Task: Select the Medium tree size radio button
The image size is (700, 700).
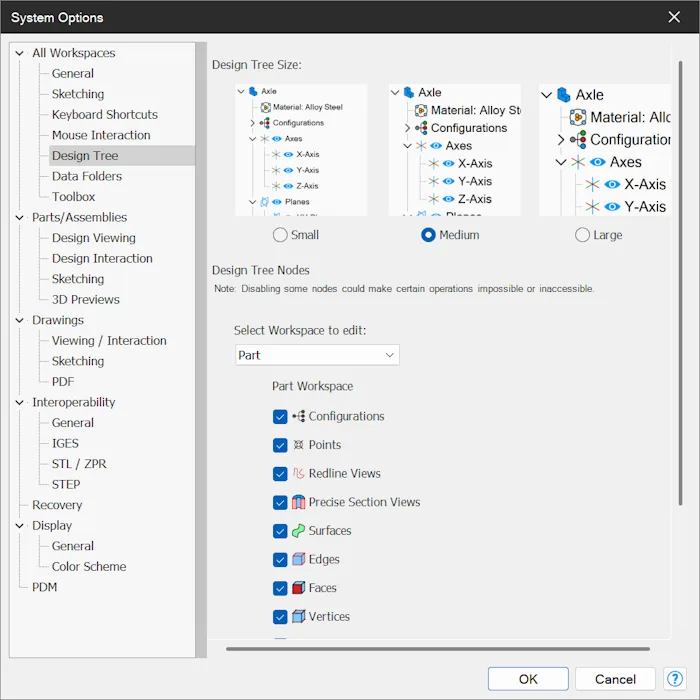Action: click(x=428, y=235)
